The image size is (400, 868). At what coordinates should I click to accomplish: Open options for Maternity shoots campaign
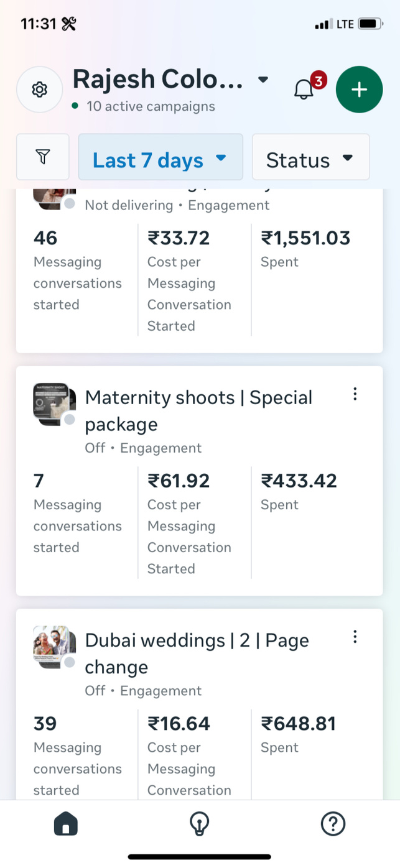(355, 394)
